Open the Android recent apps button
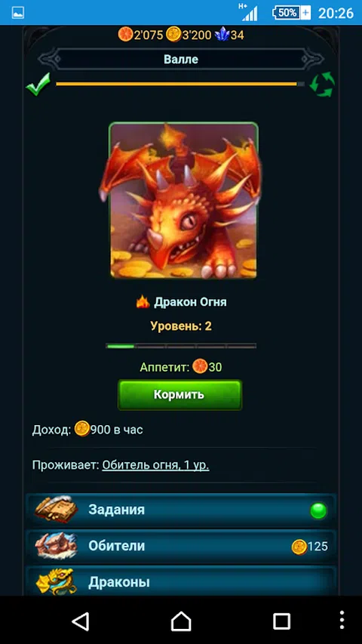The image size is (362, 644). (x=281, y=621)
